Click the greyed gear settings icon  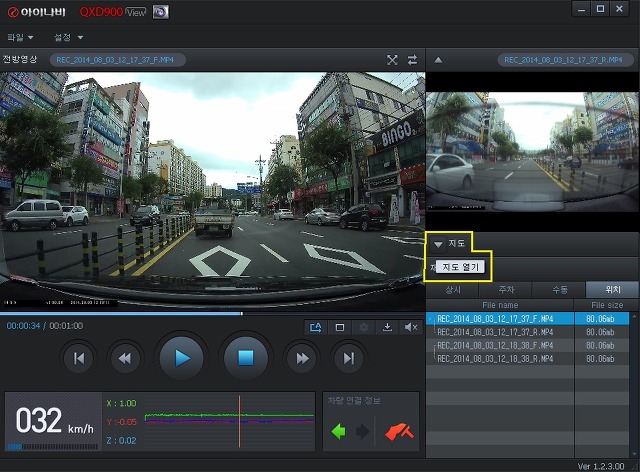pyautogui.click(x=363, y=327)
